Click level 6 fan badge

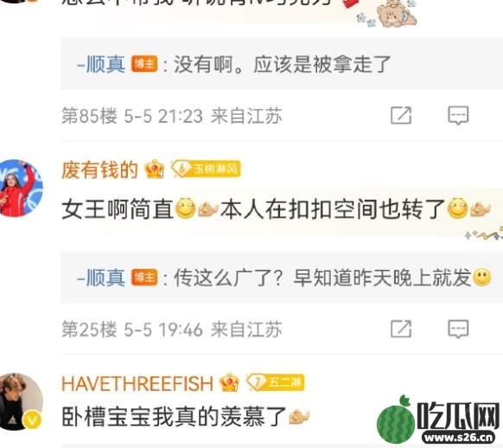[x=206, y=169]
